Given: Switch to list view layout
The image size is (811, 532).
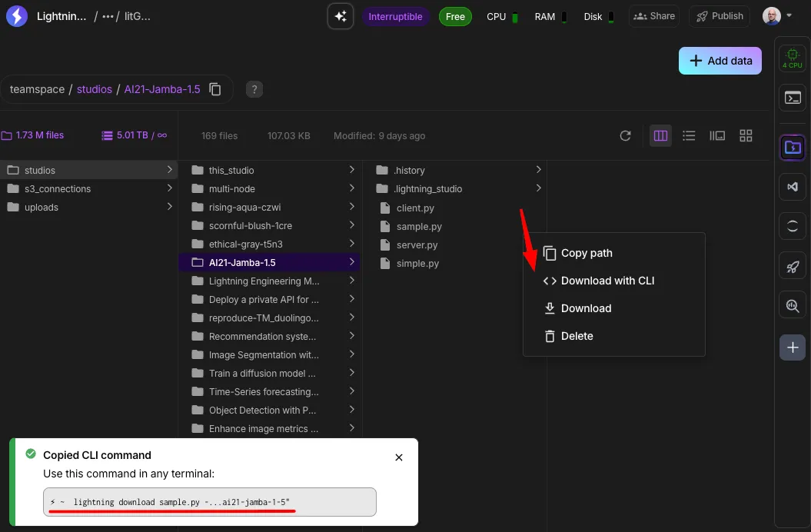Looking at the screenshot, I should 689,135.
